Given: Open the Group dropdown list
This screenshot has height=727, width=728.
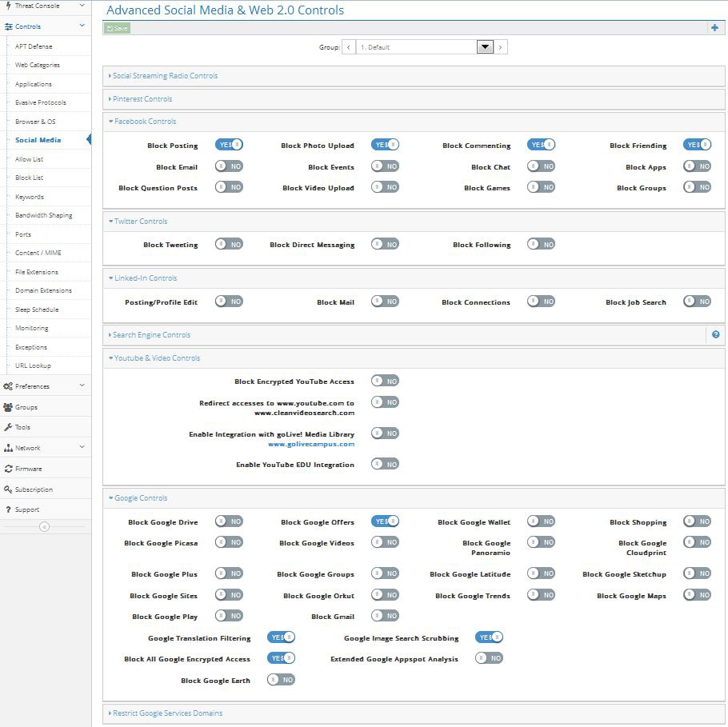Looking at the screenshot, I should tap(484, 47).
